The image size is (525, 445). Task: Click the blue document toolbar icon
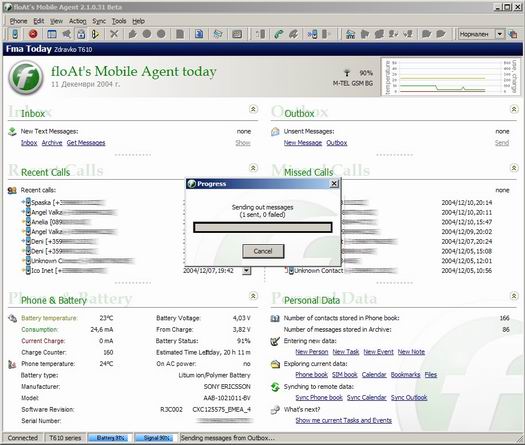tap(199, 34)
